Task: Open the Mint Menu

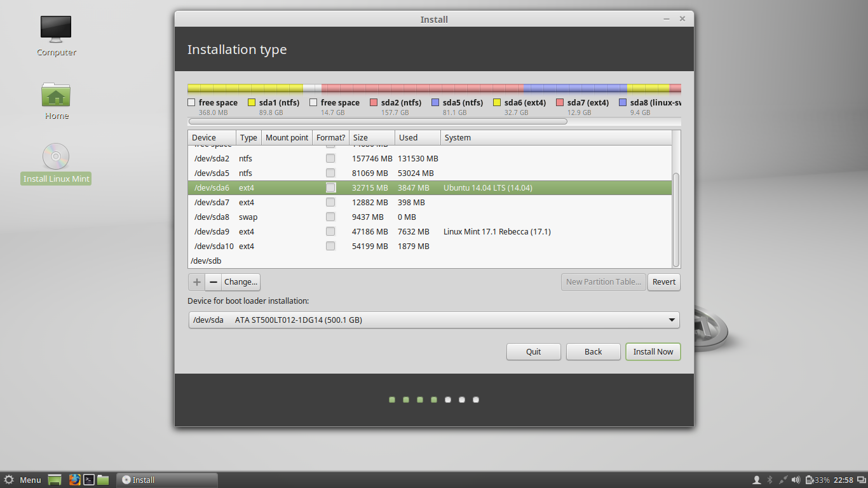Action: point(22,480)
